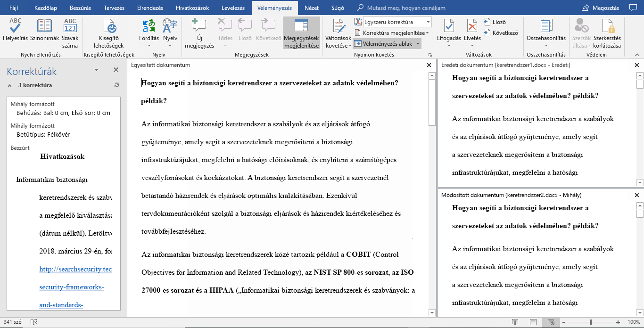Close the Eredeti dokumentum pane
644x328 pixels.
637,65
